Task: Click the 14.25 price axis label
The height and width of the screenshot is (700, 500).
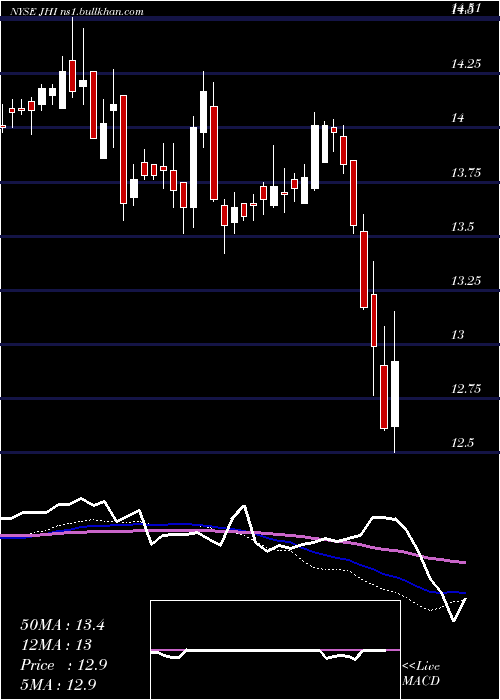Action: pyautogui.click(x=466, y=64)
